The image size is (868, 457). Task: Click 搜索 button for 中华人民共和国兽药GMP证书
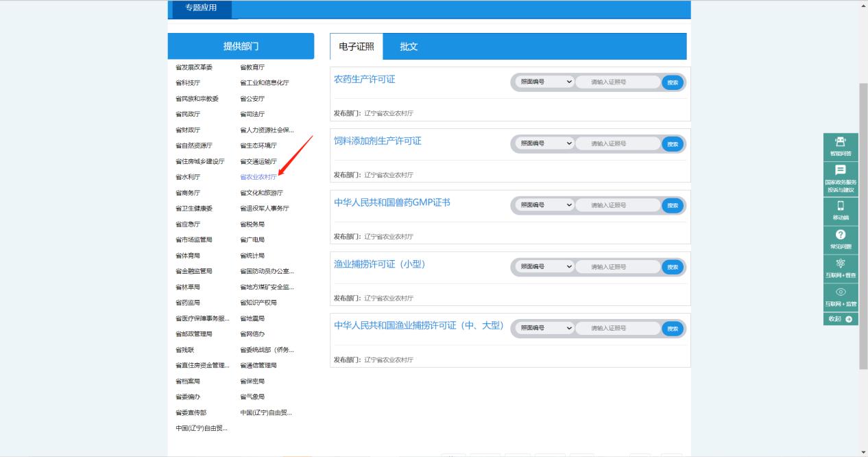click(x=672, y=205)
